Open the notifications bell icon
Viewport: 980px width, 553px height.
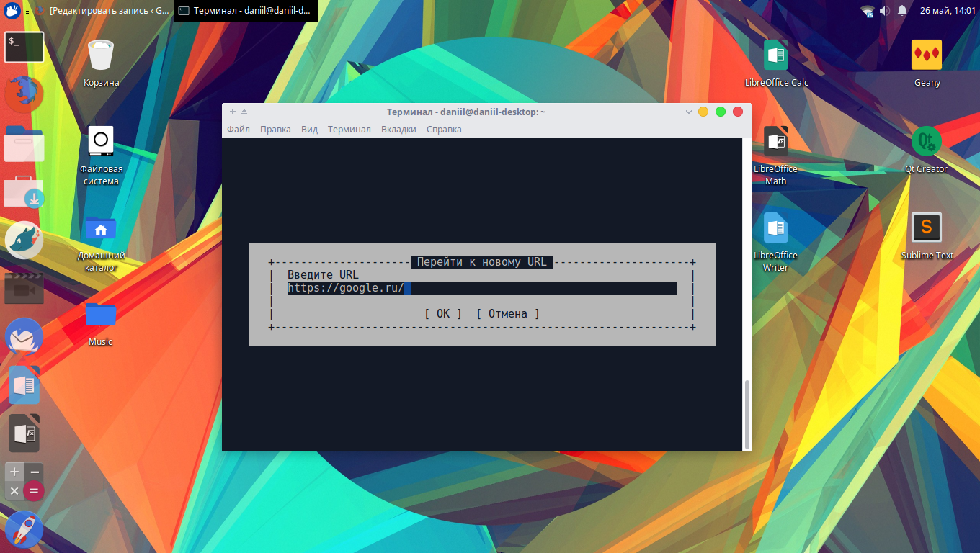(x=902, y=11)
